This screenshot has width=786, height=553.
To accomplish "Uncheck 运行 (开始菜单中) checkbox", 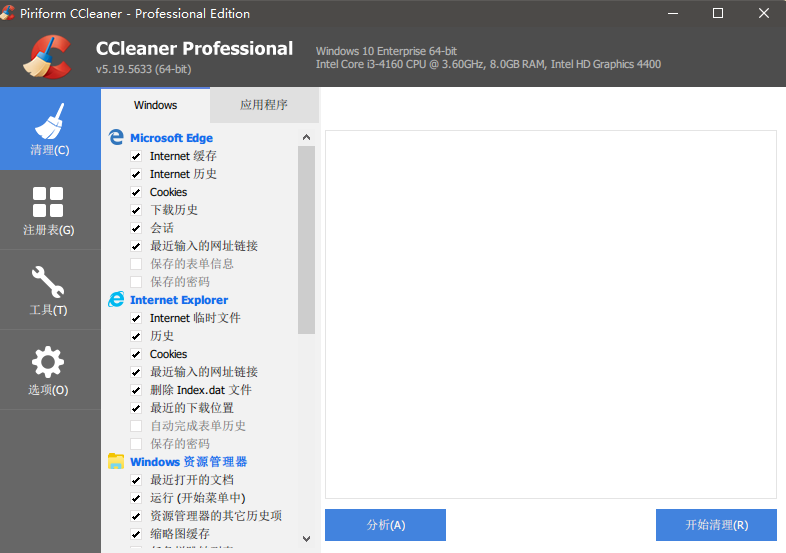I will (x=136, y=498).
